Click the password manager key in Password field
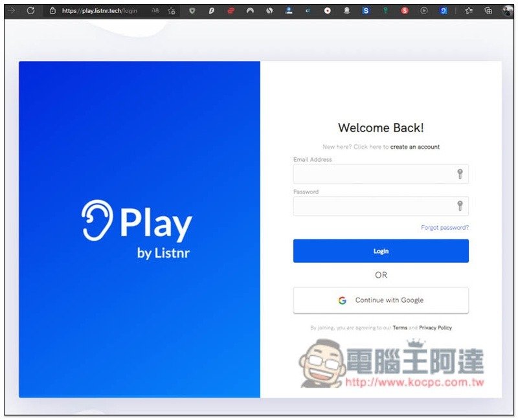 click(x=460, y=206)
